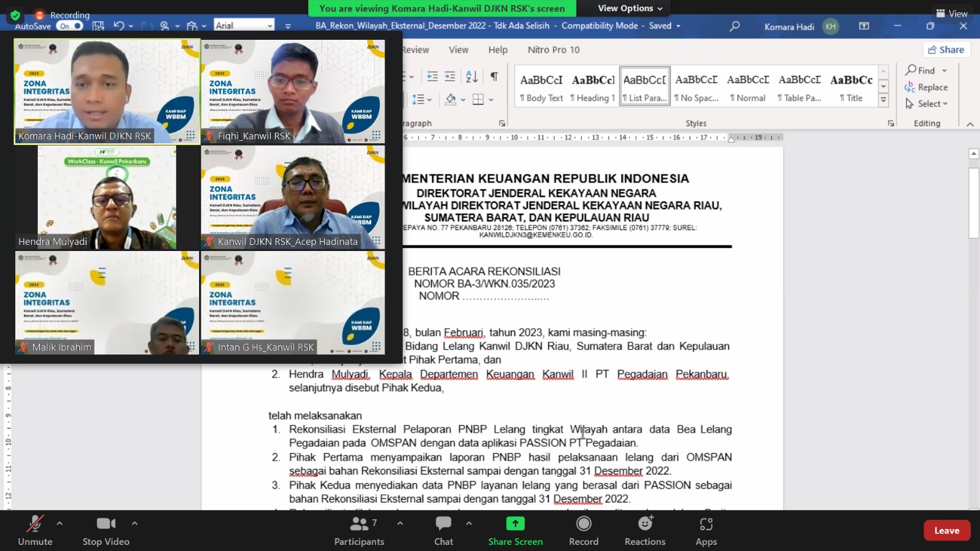Viewport: 980px width, 551px height.
Task: Stop Video in Zoom toolbar
Action: [x=106, y=530]
